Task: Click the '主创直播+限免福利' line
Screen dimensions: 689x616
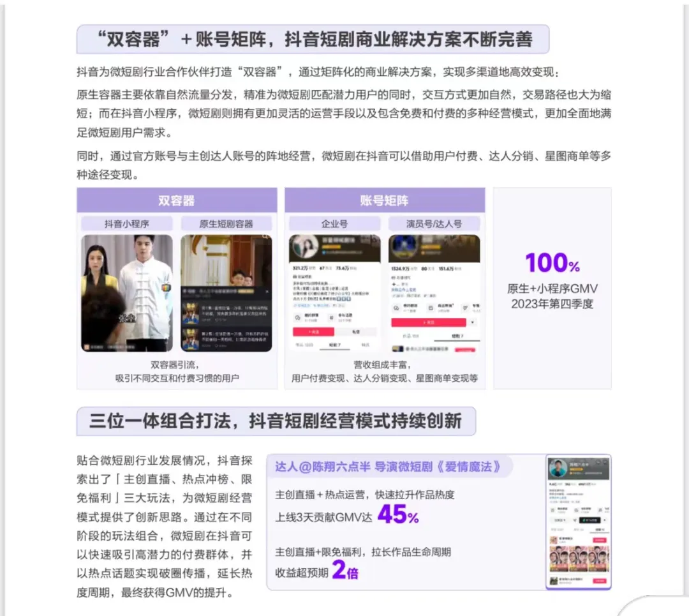Action: [363, 552]
